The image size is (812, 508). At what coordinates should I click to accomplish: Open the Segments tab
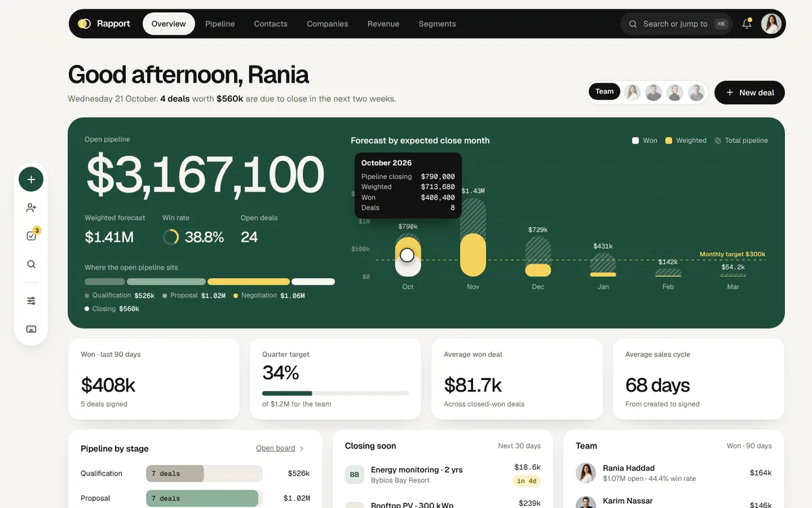(x=437, y=24)
